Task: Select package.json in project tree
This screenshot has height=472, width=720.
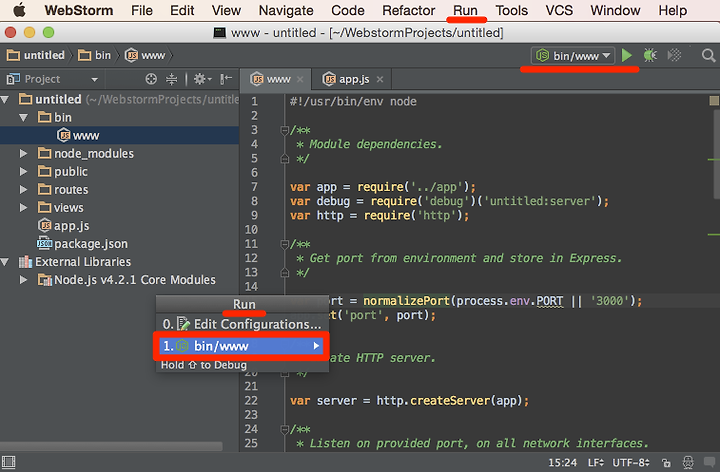Action: [83, 243]
